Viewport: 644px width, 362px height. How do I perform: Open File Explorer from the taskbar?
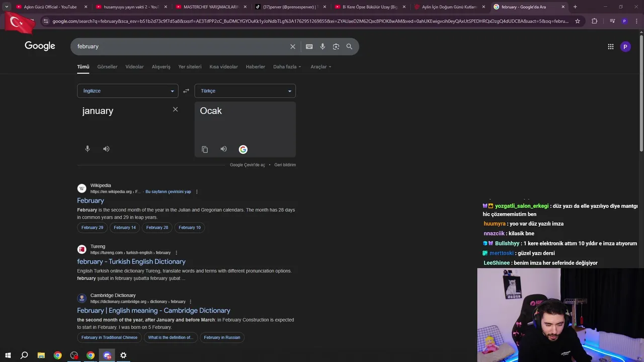point(41,355)
